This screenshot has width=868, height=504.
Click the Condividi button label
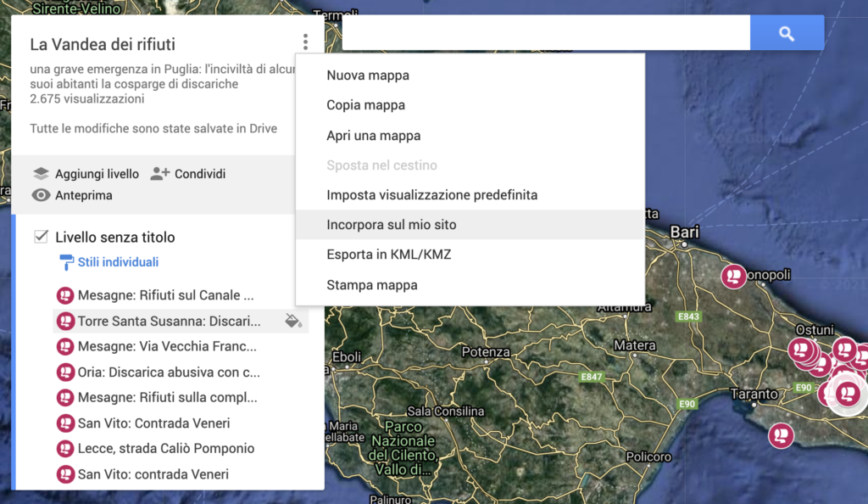tap(200, 174)
